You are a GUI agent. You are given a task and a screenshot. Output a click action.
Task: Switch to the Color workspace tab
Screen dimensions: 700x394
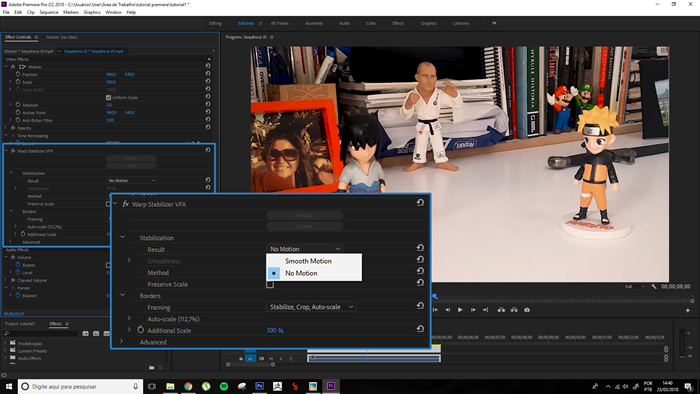(371, 23)
